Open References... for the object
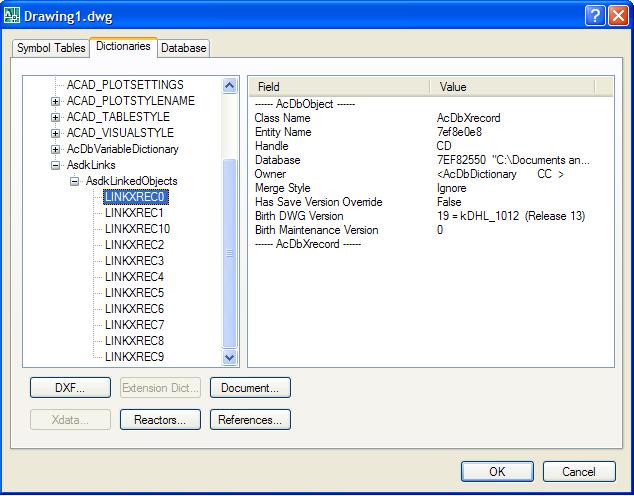Viewport: 634px width, 496px height. (x=250, y=420)
